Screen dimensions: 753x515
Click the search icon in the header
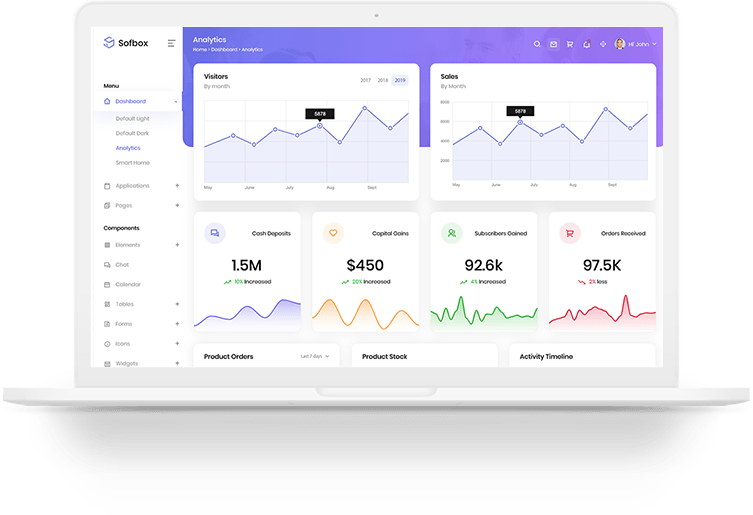coord(537,44)
